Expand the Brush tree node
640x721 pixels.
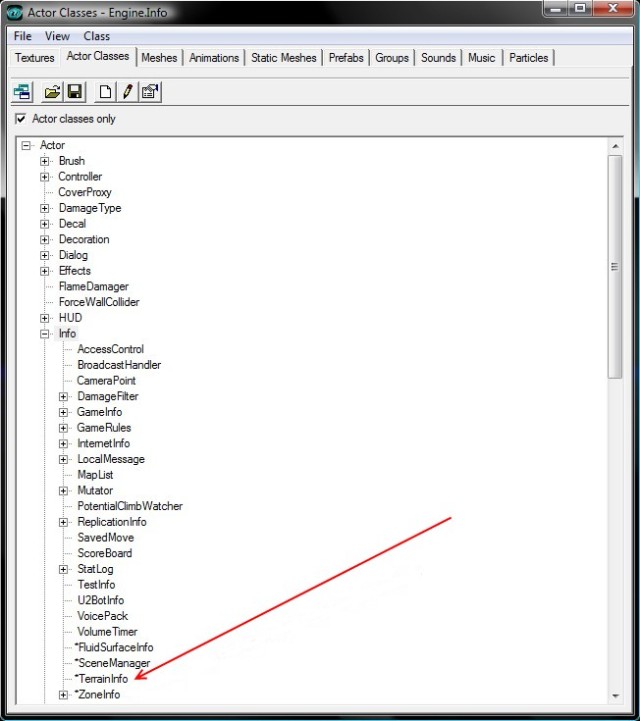point(45,161)
